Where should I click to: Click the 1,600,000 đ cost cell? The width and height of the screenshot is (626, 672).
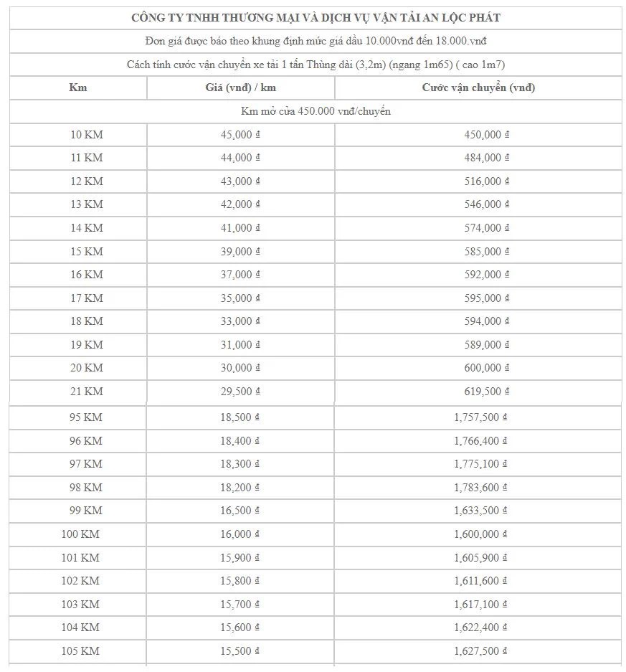pos(478,534)
